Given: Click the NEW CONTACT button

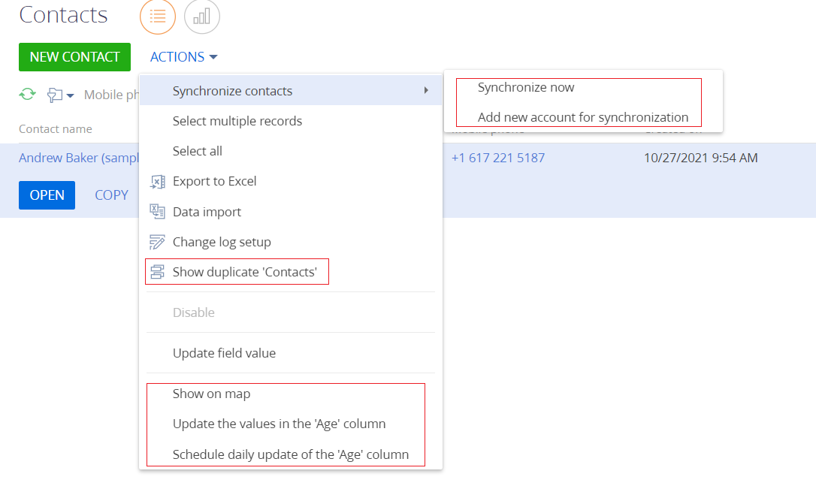Looking at the screenshot, I should pos(74,56).
